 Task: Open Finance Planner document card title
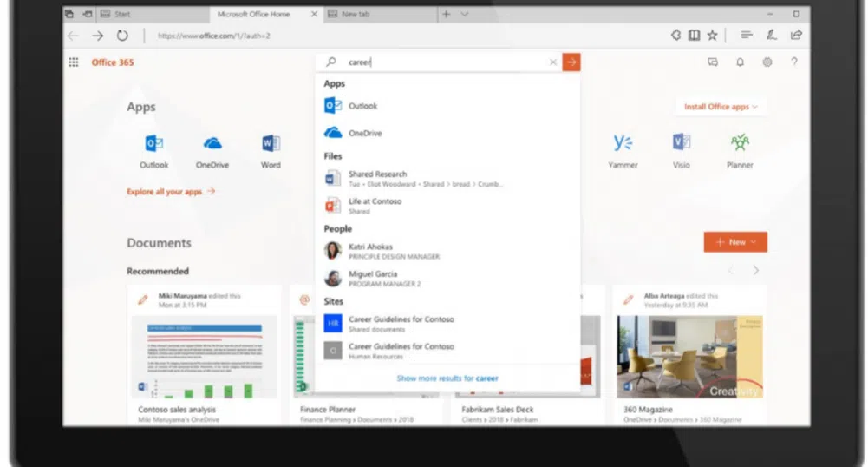(x=328, y=410)
